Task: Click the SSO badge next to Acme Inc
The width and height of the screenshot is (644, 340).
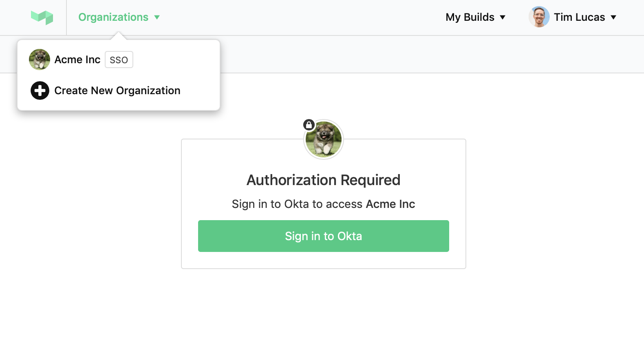Action: [x=119, y=60]
